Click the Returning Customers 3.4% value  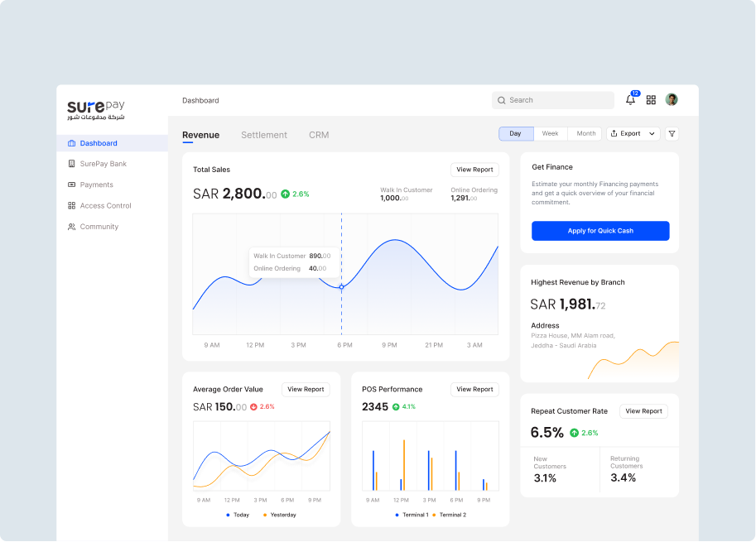click(623, 478)
